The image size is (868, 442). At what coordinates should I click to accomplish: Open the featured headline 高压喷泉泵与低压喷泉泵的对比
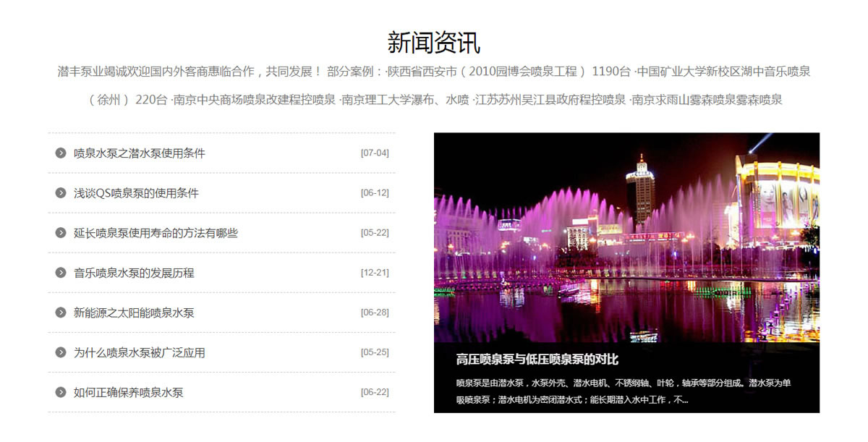tap(537, 360)
